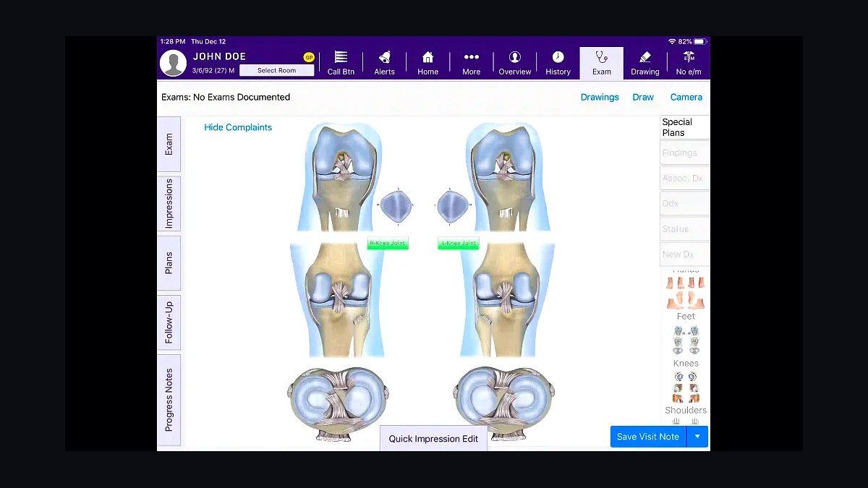Select the L-Knee Joint green label
The width and height of the screenshot is (868, 488).
pos(458,244)
